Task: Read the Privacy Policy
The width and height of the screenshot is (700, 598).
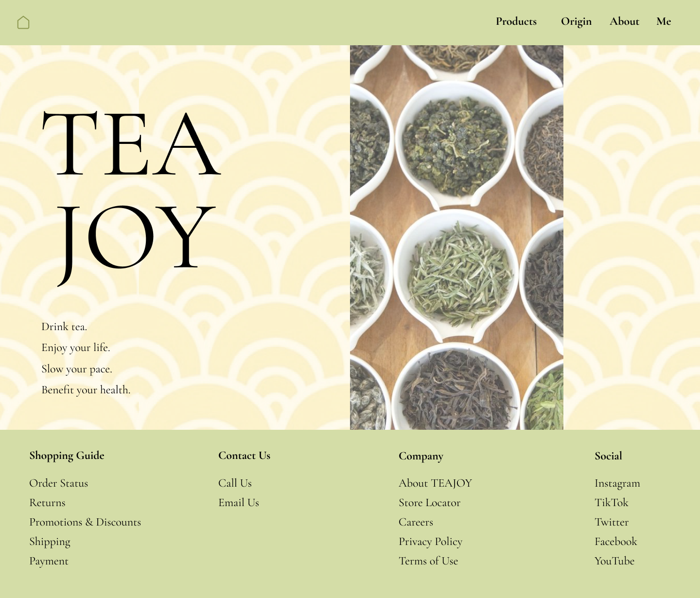Action: tap(430, 542)
